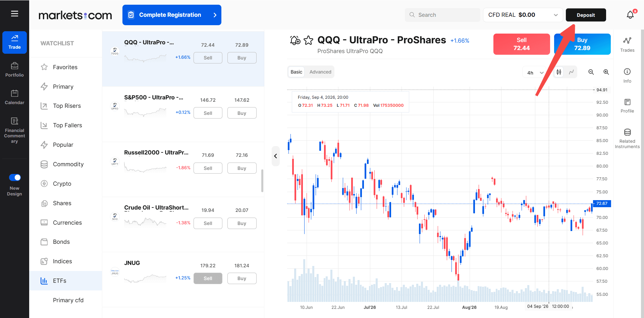Open the ETFs category

(x=66, y=281)
